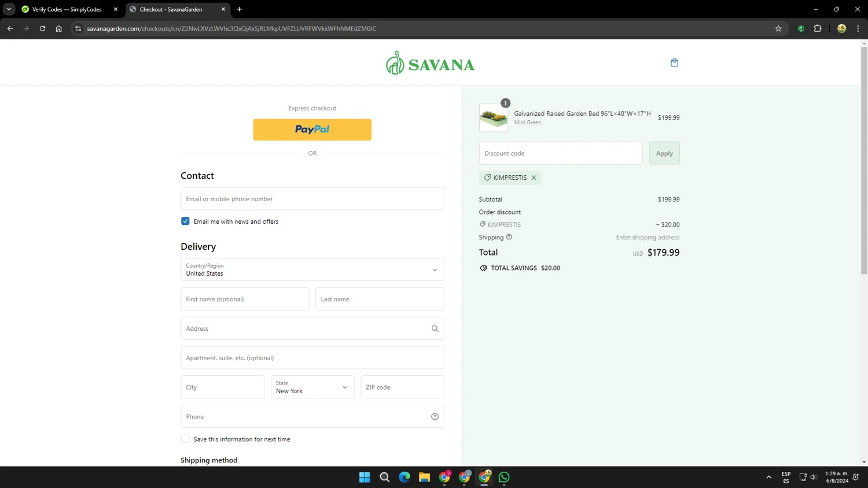View site information icon in address bar
Screen dimensions: 868x488
(x=78, y=28)
